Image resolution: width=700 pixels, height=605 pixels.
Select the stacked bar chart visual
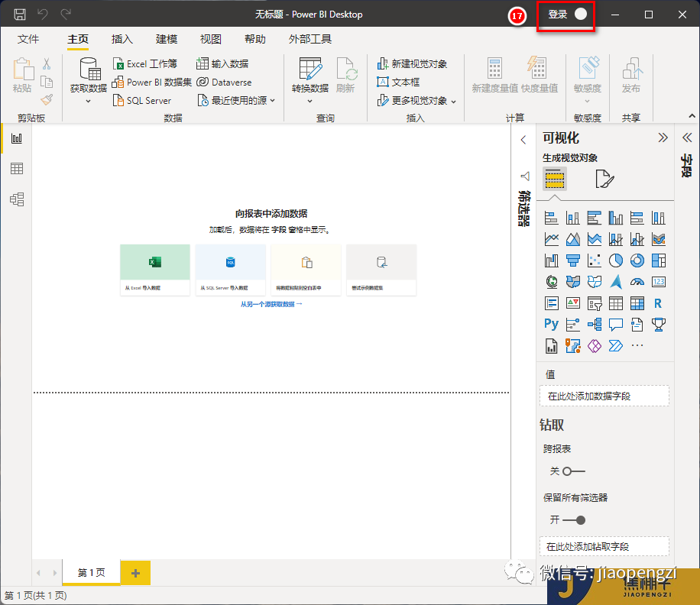click(551, 218)
